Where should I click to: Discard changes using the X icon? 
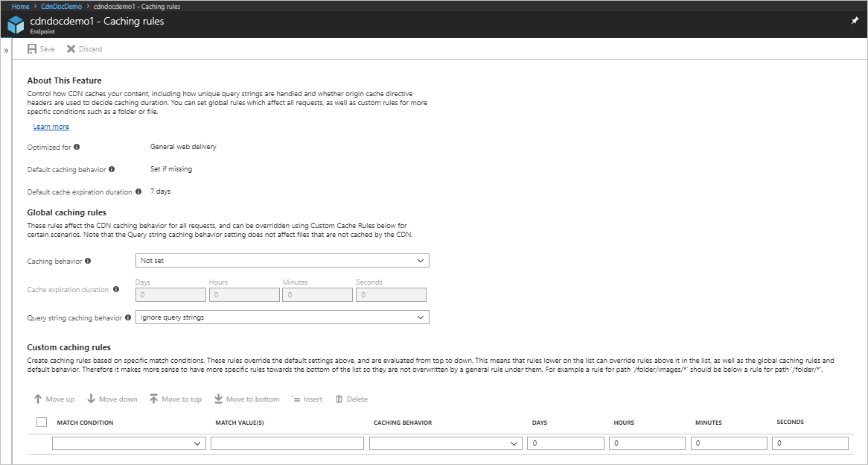click(x=83, y=48)
